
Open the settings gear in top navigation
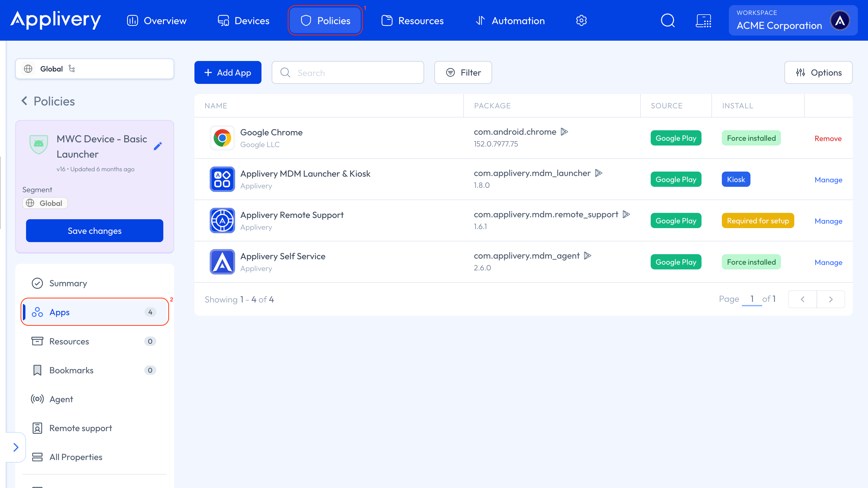(x=581, y=21)
